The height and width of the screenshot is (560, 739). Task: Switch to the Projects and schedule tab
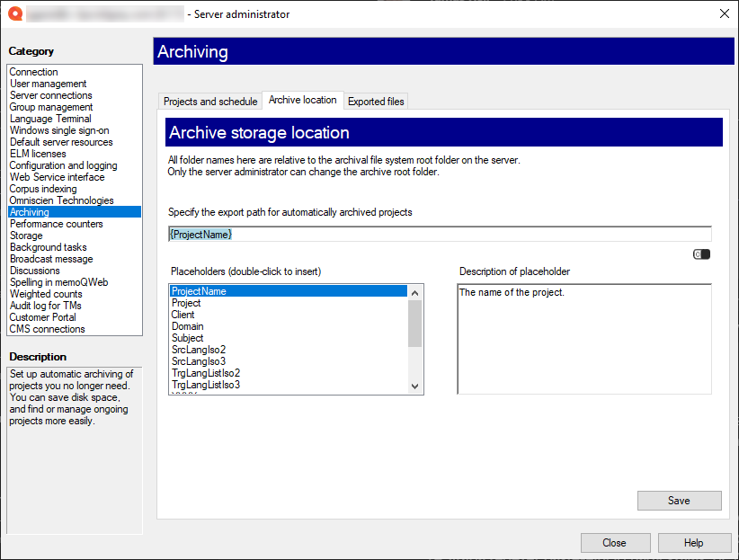[x=210, y=102]
